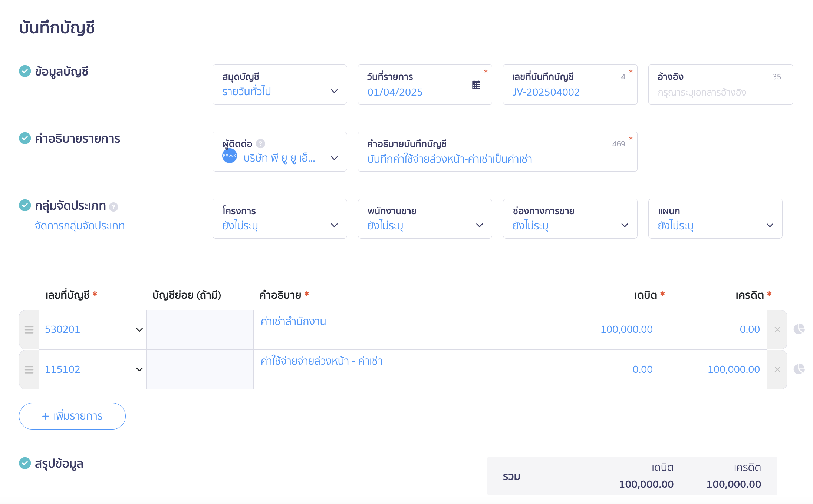
Task: Click check circle beside ข้อมูลบัญชี section
Action: [x=25, y=71]
